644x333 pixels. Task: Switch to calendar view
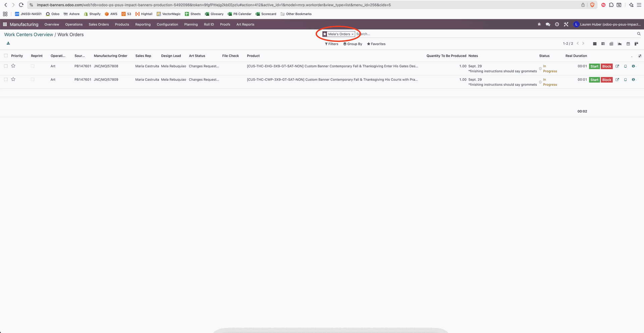pyautogui.click(x=628, y=44)
